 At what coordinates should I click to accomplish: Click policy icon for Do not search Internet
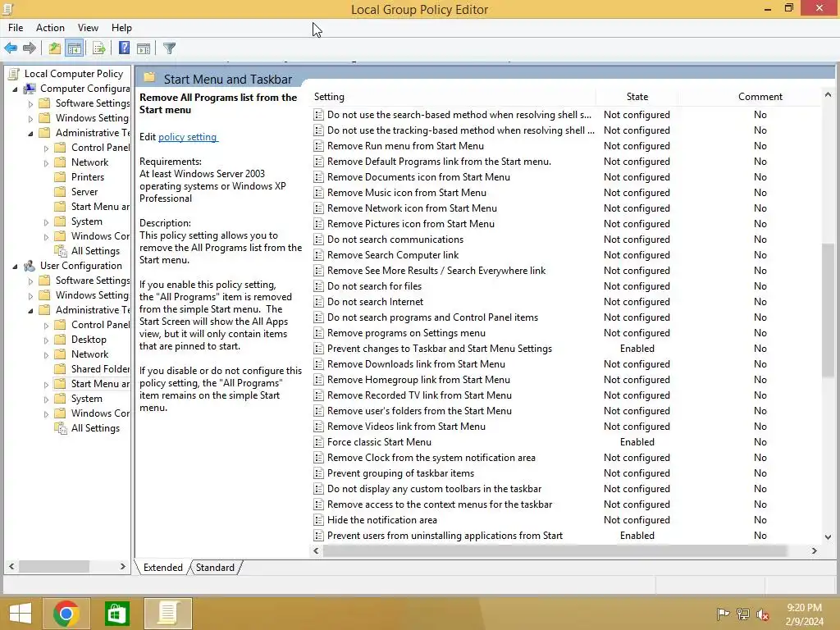(x=318, y=302)
